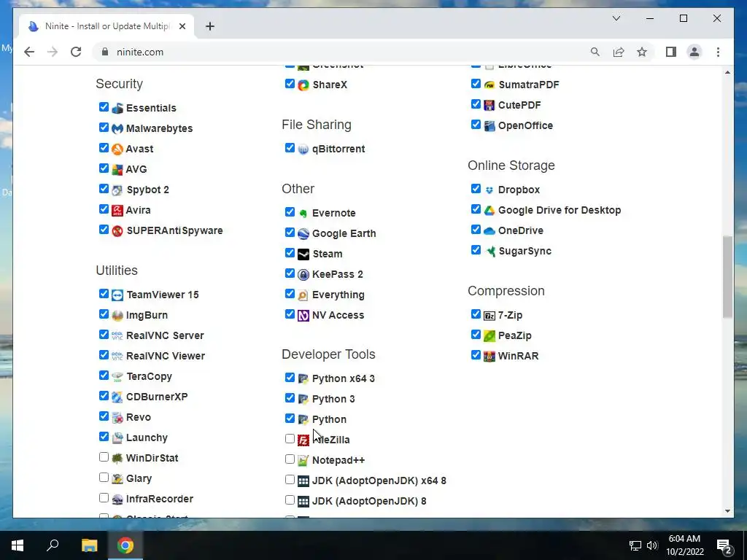The image size is (747, 560).
Task: Tick the InfraRecorder checkbox
Action: coord(104,498)
